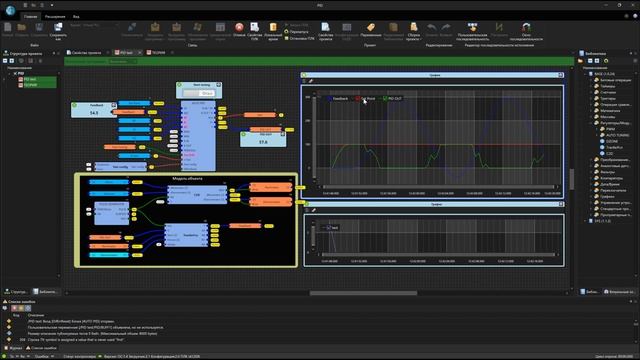Toggle the PID OUT legend checkbox
The width and height of the screenshot is (640, 360).
coord(384,98)
